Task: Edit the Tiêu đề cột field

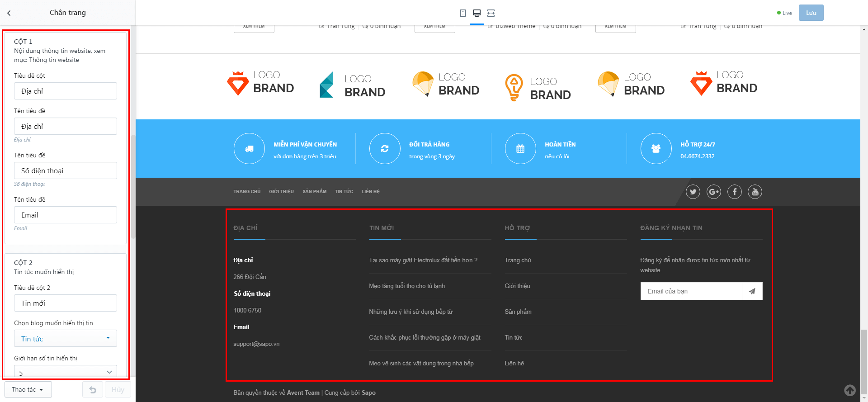Action: point(66,91)
